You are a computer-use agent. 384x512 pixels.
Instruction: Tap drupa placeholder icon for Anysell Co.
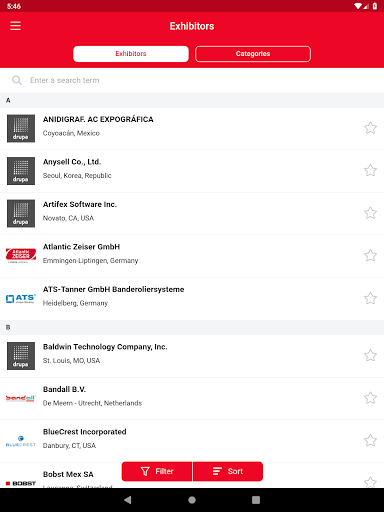21,171
